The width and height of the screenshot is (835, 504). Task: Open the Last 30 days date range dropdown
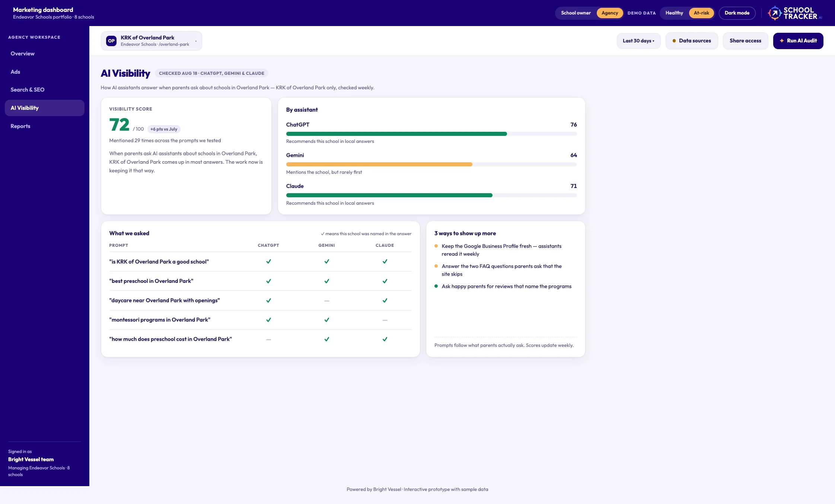pyautogui.click(x=638, y=41)
